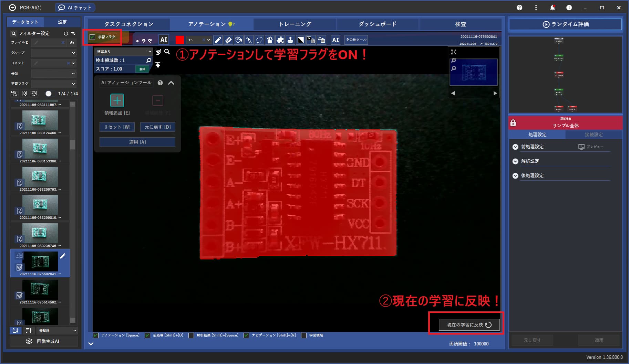This screenshot has width=629, height=364.
Task: Click the upload arrow icon under checklist
Action: (158, 65)
